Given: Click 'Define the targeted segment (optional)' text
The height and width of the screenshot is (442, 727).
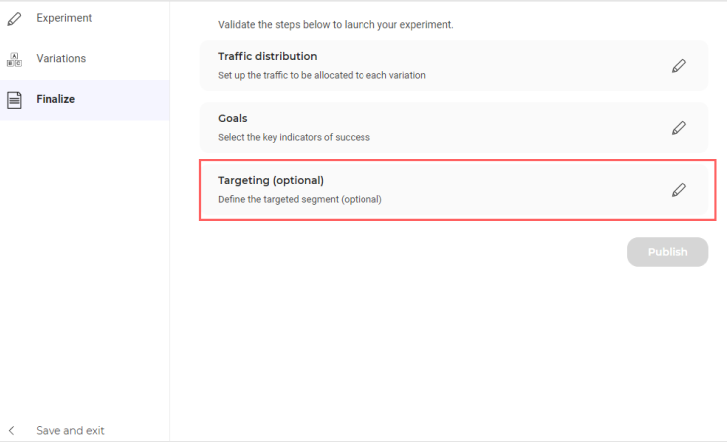Looking at the screenshot, I should click(x=300, y=199).
